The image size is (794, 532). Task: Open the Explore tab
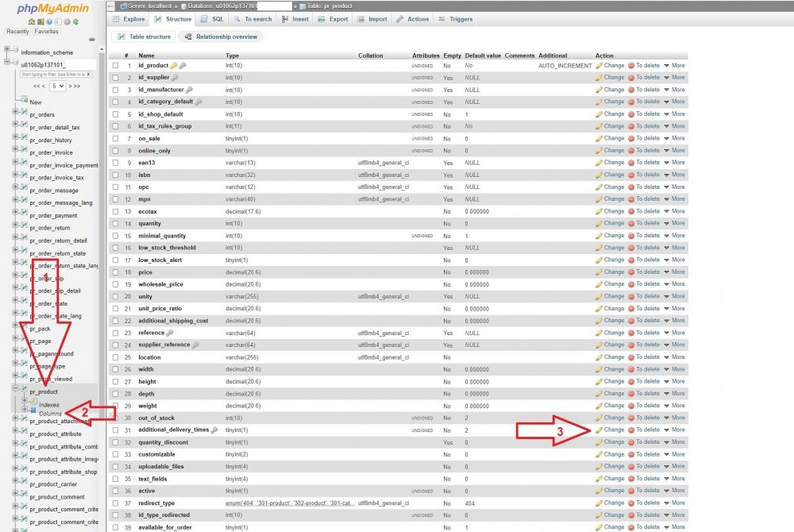[x=129, y=19]
